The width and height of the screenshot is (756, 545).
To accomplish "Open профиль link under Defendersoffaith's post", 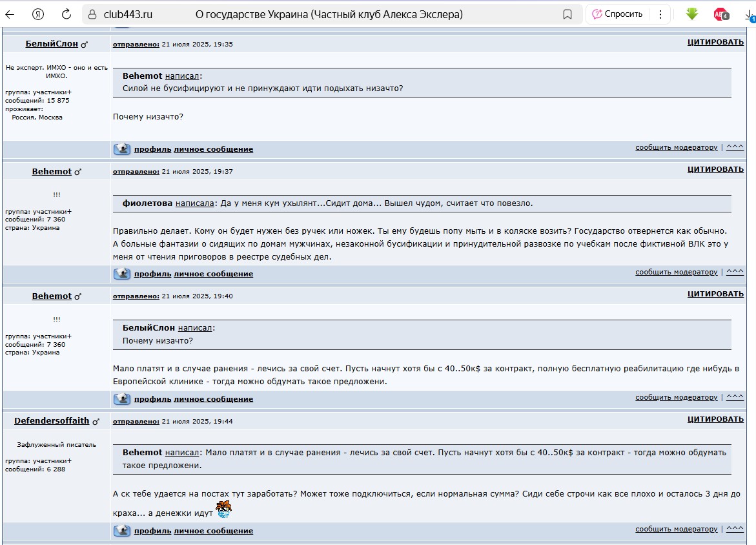I will pos(152,531).
